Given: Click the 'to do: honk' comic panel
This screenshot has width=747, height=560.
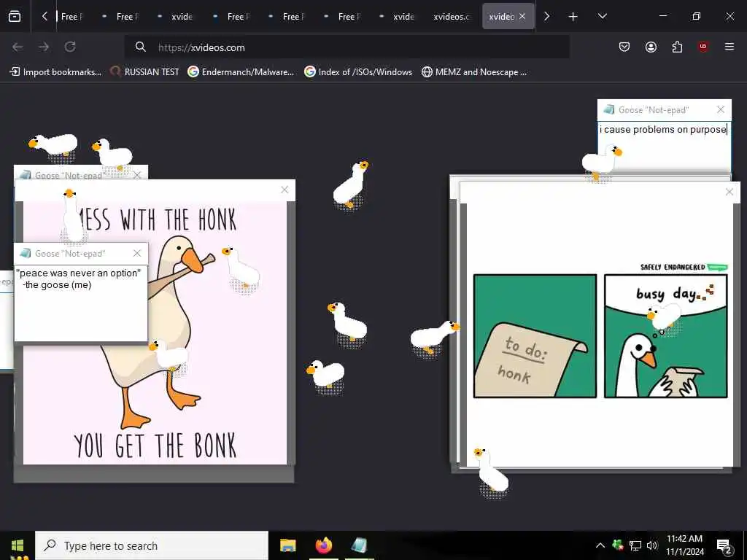Looking at the screenshot, I should click(535, 335).
